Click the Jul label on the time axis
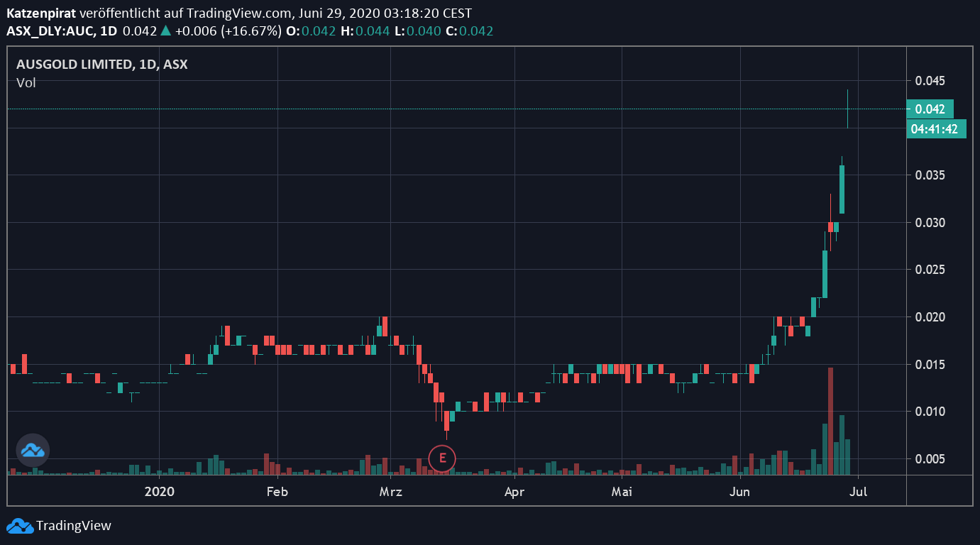This screenshot has height=545, width=980. pyautogui.click(x=859, y=491)
